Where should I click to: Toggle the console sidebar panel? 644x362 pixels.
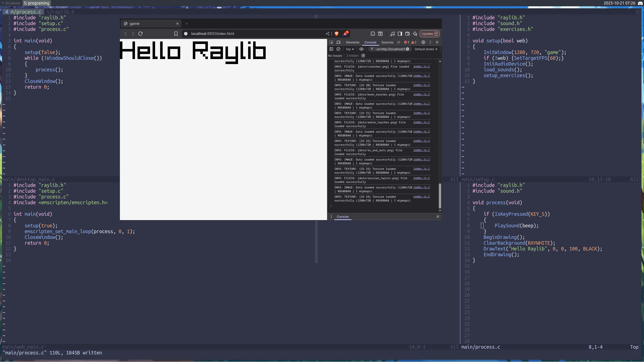331,49
